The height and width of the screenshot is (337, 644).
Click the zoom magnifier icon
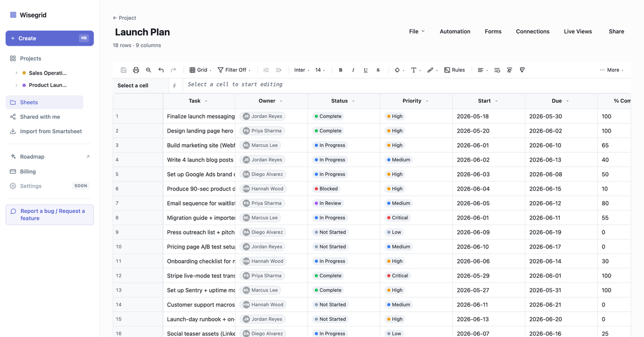(149, 70)
